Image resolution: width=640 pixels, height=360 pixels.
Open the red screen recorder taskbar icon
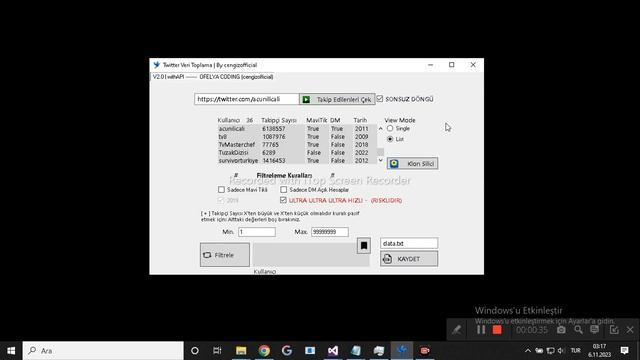(424, 351)
